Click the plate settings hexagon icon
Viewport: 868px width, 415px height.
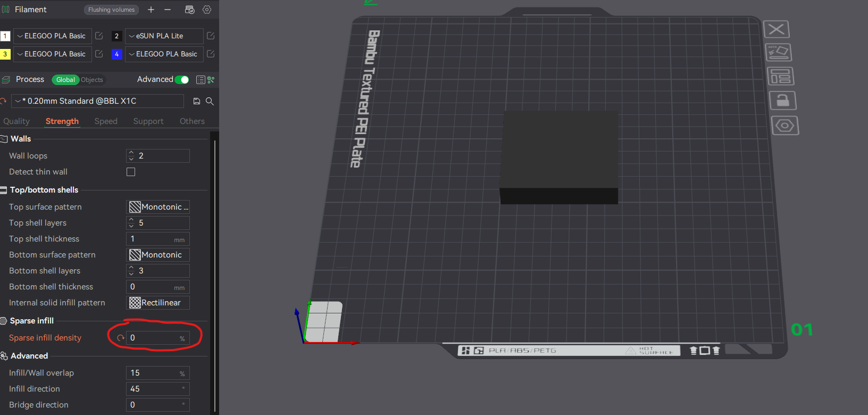point(784,126)
